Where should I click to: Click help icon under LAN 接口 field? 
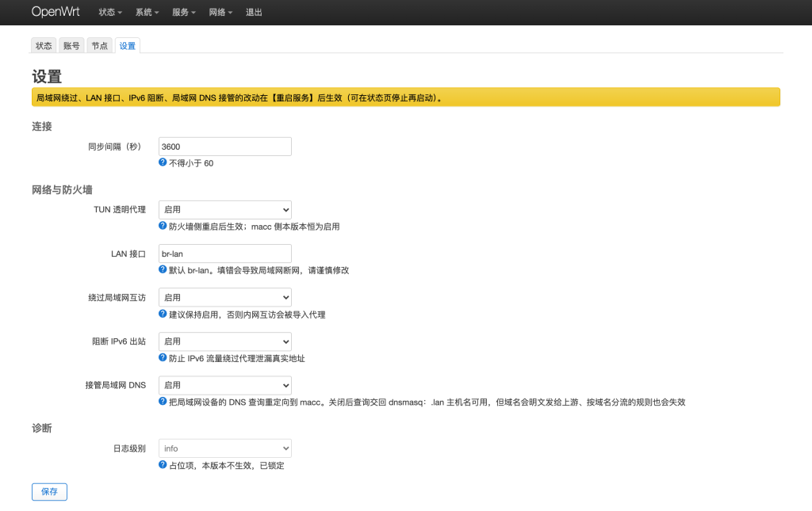[163, 269]
